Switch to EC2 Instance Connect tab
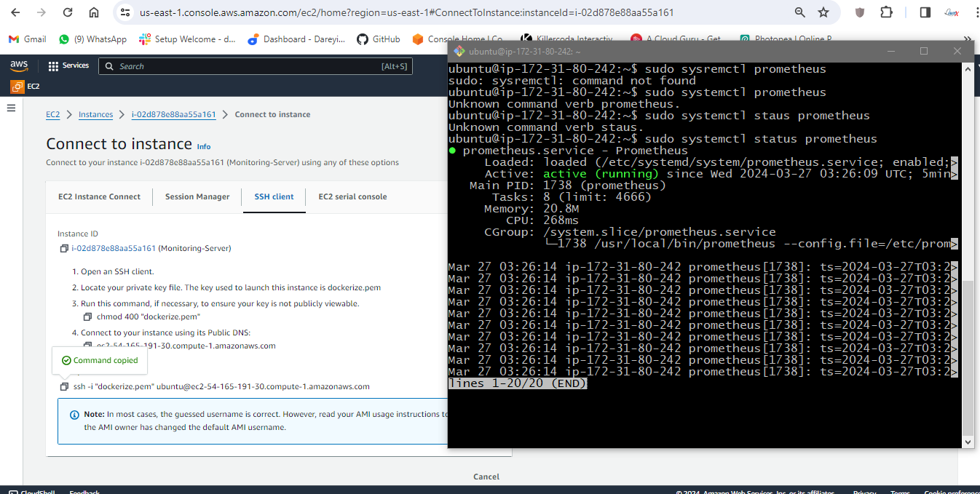Viewport: 980px width, 494px height. click(x=99, y=196)
